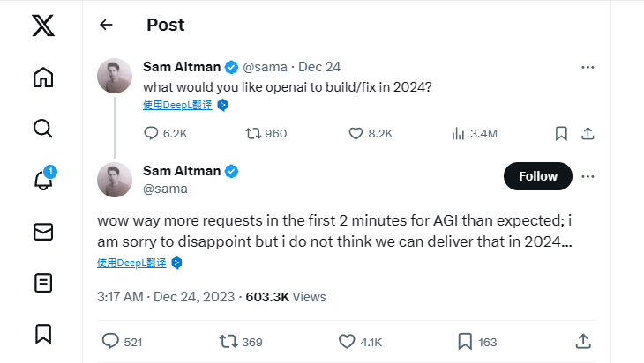Open Sam Altman's avatar on main post
644x363 pixels.
tap(114, 180)
